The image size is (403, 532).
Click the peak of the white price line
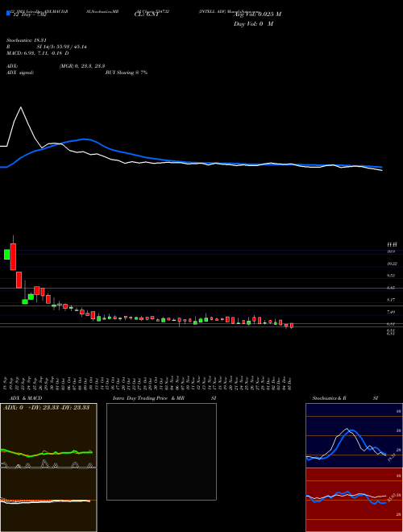click(21, 107)
